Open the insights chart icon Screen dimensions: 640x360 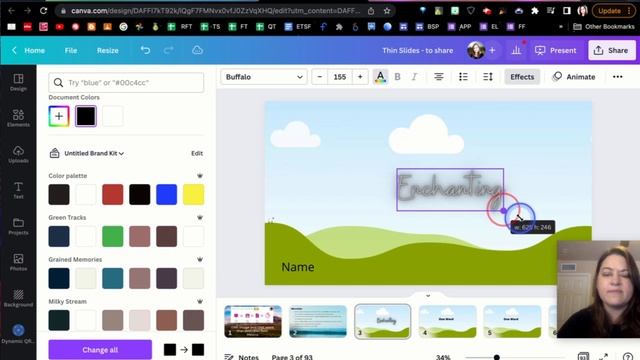coord(516,50)
